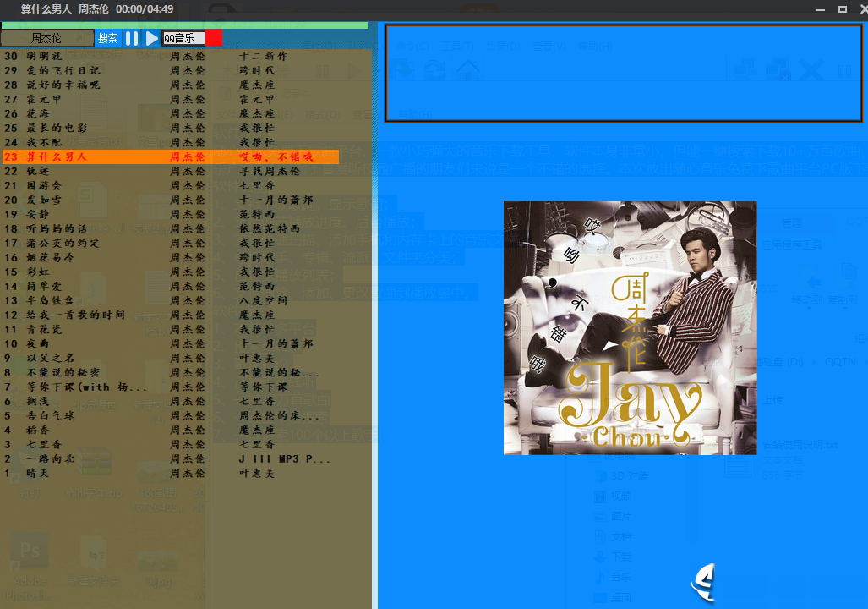Screen dimensions: 868x609
Task: Select song 22 轨迹
Action: (x=171, y=171)
